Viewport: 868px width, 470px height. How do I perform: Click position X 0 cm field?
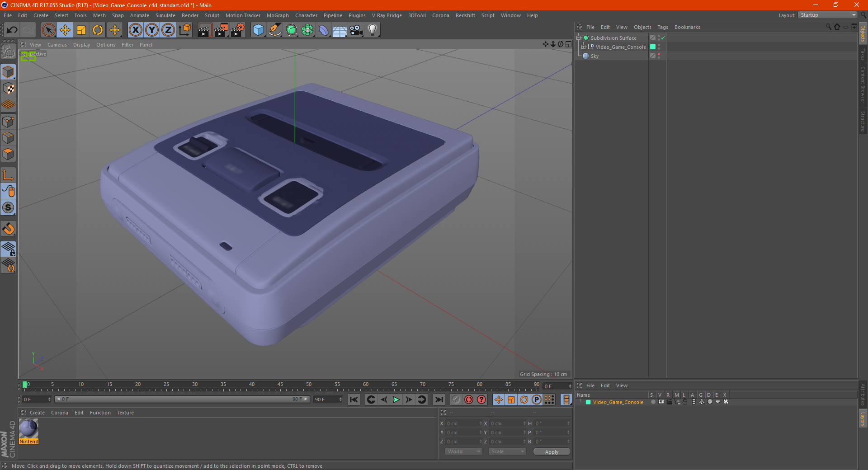463,423
